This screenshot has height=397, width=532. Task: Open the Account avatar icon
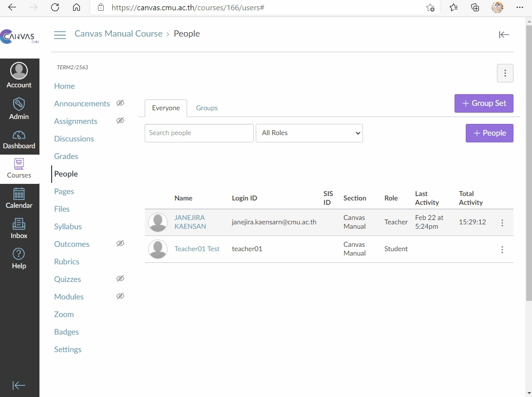pos(19,71)
